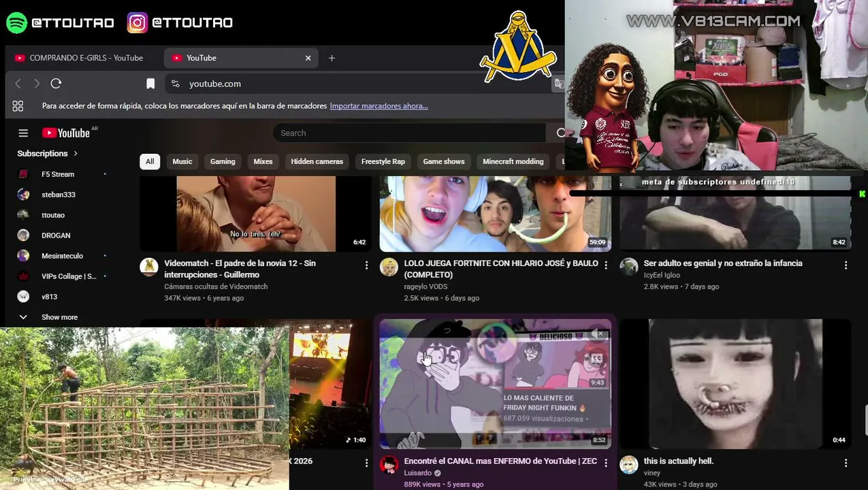Screen dimensions: 868x490
Task: Open options menu for Encontré el CANAL video
Action: coord(606,463)
